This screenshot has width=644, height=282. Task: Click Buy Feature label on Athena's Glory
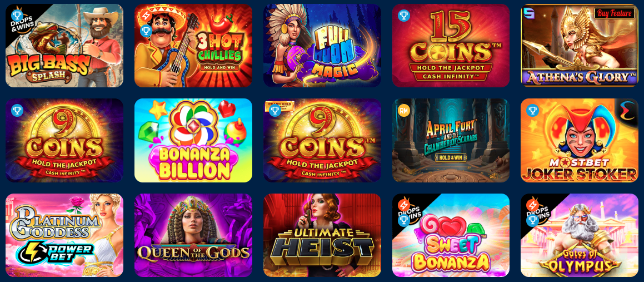(x=613, y=13)
